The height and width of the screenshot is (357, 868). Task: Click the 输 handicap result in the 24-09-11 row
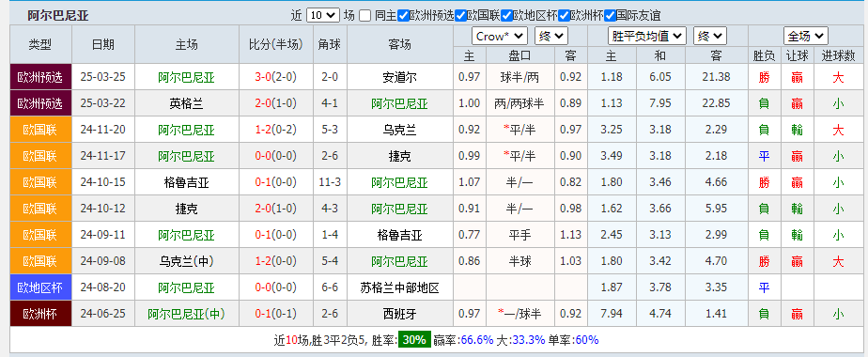tap(798, 235)
